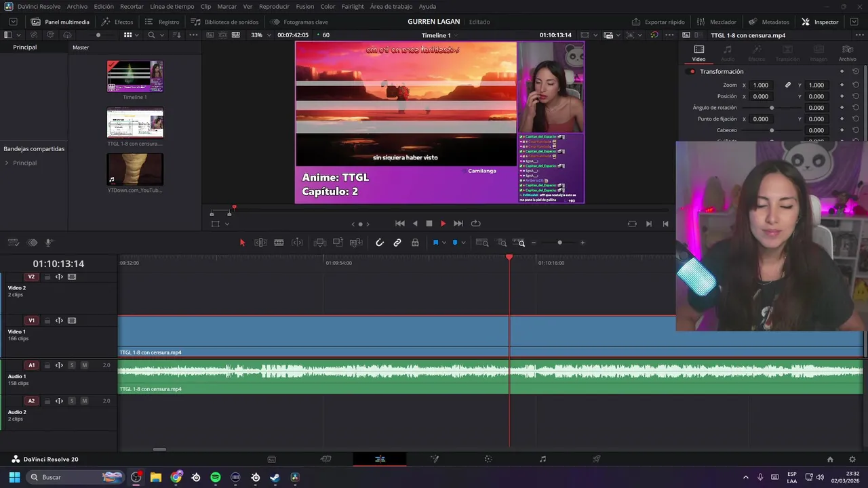
Task: Add keyframe for Posición row
Action: (x=842, y=96)
